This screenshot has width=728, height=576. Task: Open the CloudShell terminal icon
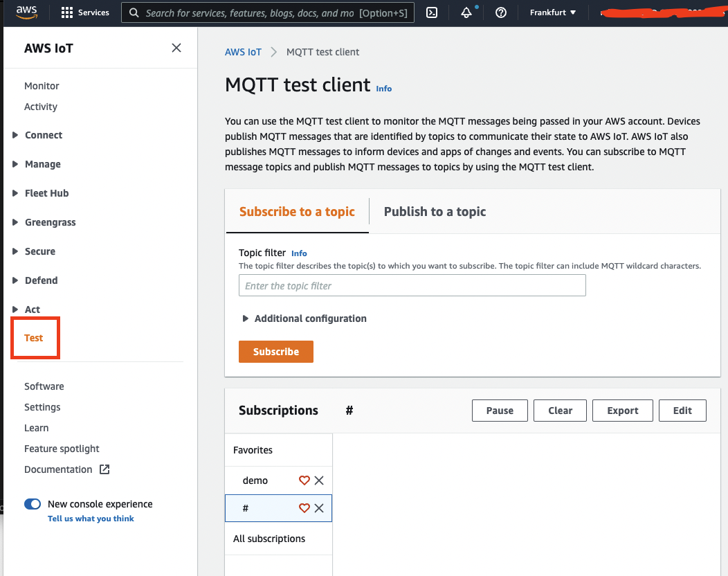click(x=432, y=12)
